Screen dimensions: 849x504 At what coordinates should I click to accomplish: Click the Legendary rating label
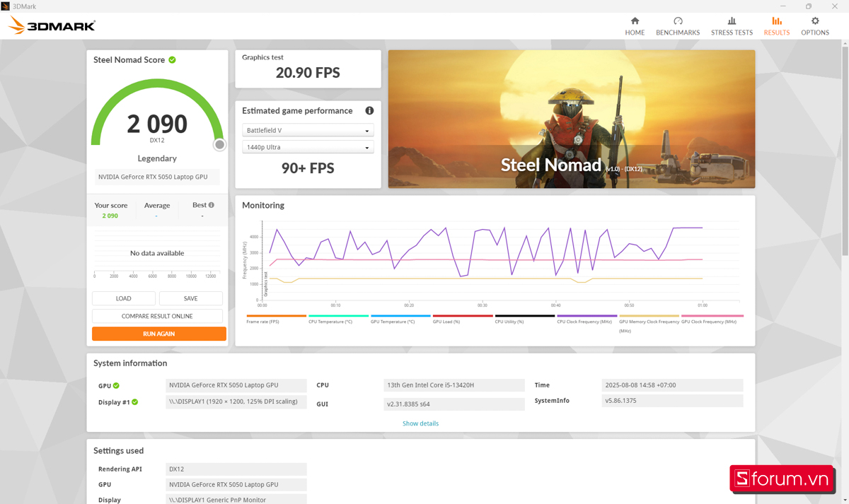click(157, 158)
